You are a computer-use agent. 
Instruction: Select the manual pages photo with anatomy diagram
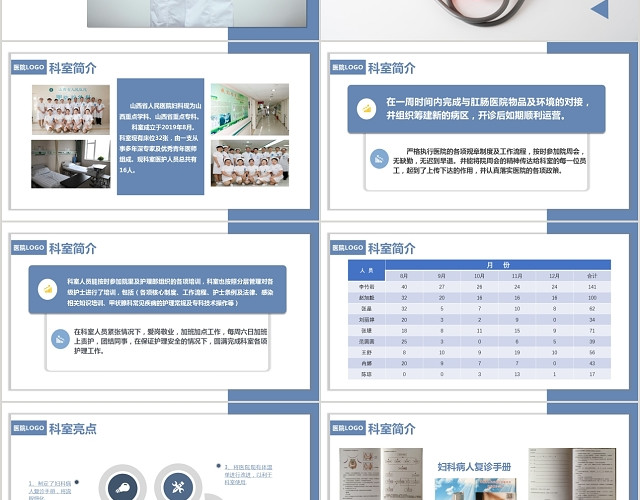[x=381, y=474]
